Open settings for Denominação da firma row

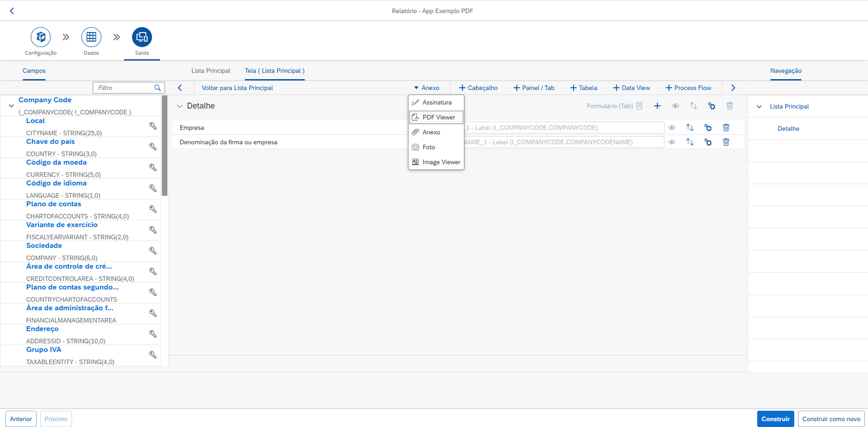click(708, 142)
